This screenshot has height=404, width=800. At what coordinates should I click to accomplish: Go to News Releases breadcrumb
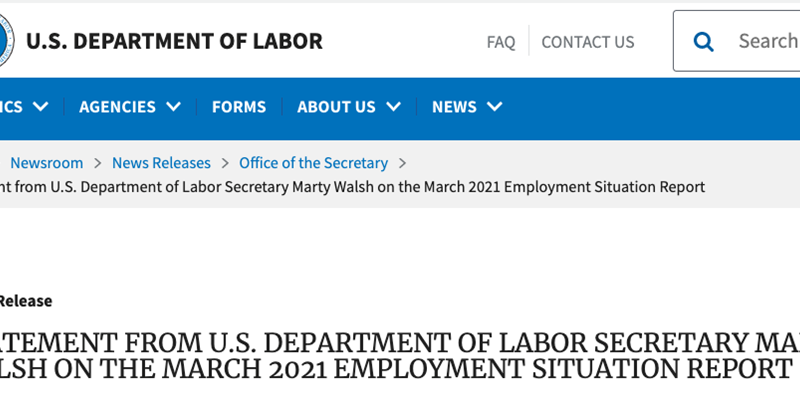pos(161,162)
